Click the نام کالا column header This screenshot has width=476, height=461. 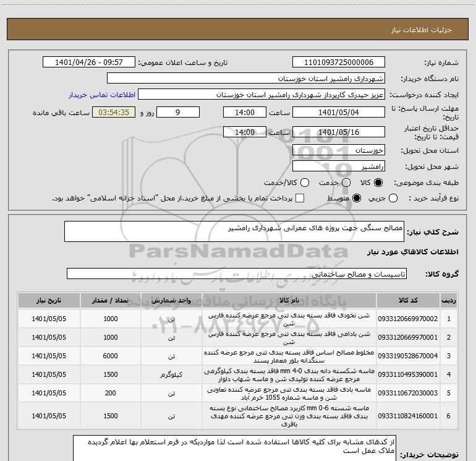coord(289,300)
